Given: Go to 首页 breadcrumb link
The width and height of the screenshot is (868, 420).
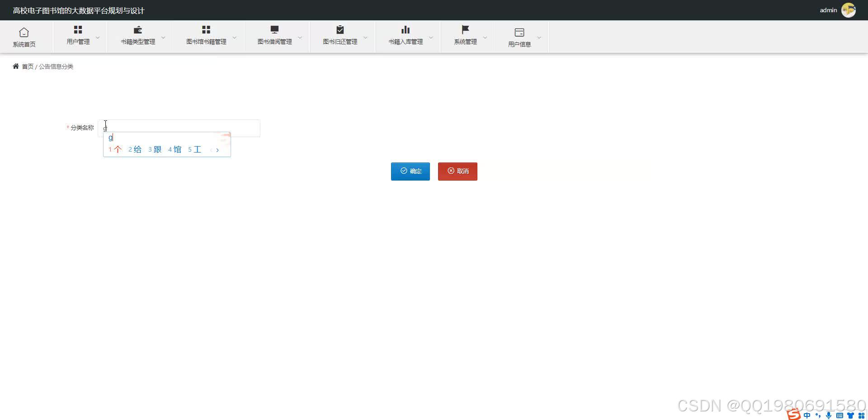Looking at the screenshot, I should [x=28, y=67].
